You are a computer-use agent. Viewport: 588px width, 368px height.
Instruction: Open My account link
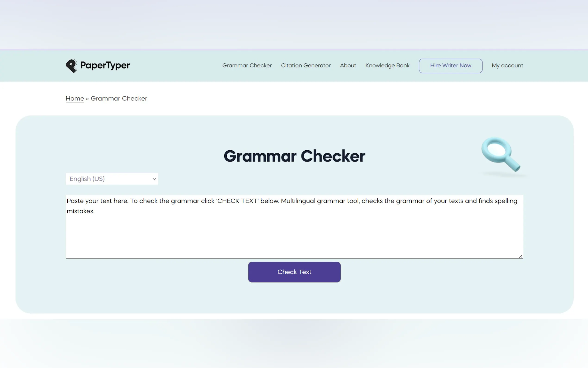(507, 66)
